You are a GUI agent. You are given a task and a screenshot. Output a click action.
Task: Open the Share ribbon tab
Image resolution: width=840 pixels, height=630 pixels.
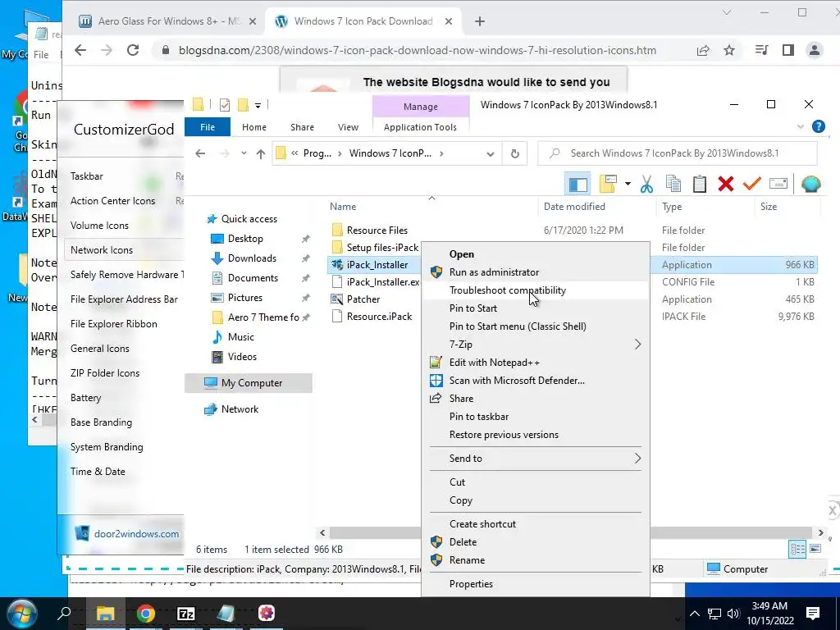tap(302, 127)
